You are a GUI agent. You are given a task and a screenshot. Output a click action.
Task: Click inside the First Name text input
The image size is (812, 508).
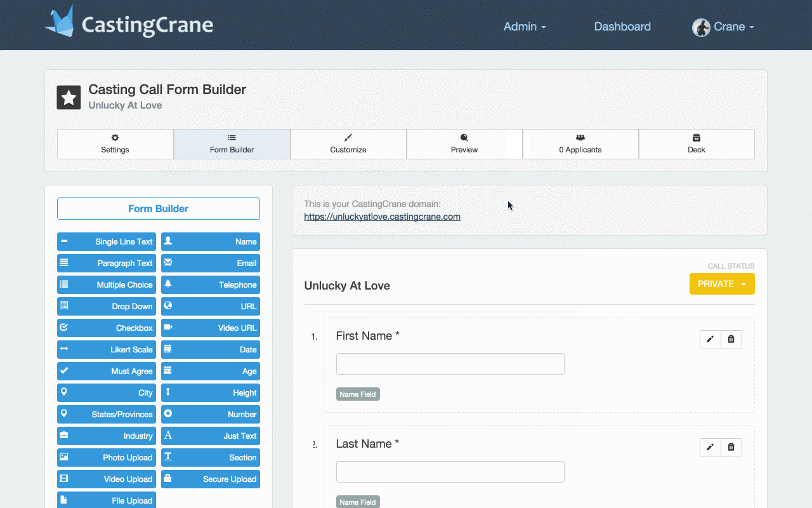[450, 363]
